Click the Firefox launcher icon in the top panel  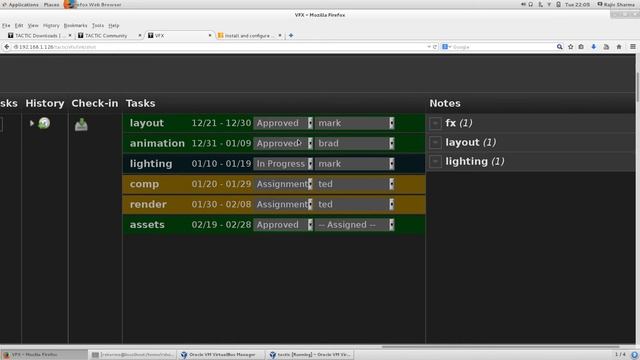click(69, 4)
